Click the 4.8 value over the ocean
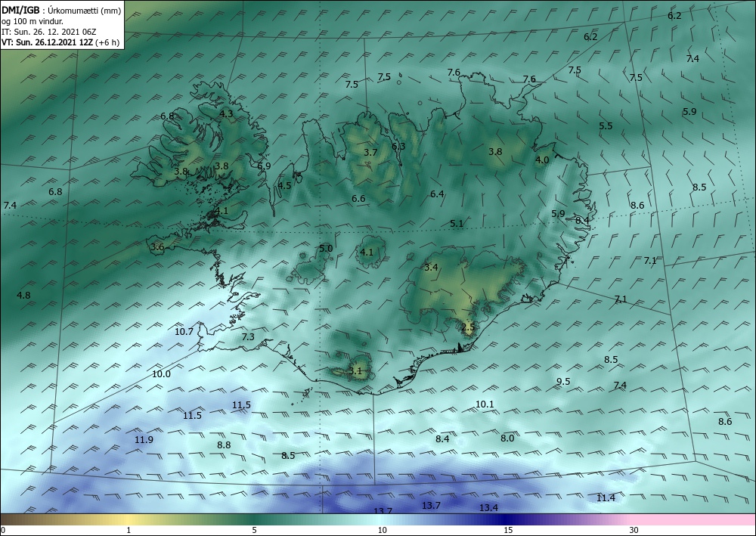 [23, 295]
